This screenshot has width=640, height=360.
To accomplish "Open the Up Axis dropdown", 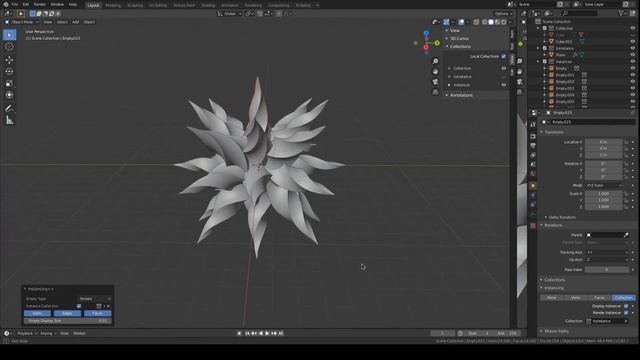I will click(x=607, y=260).
